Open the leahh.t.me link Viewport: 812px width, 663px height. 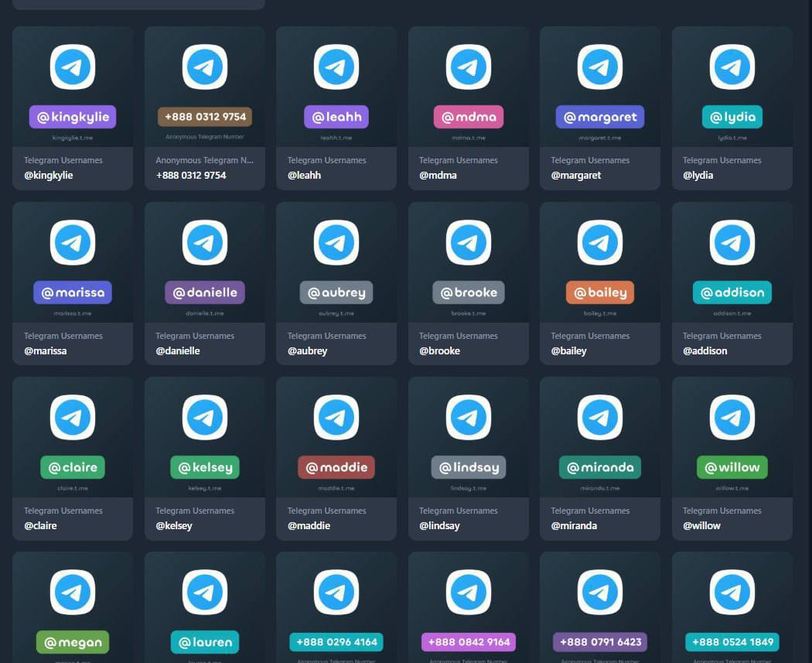coord(336,138)
